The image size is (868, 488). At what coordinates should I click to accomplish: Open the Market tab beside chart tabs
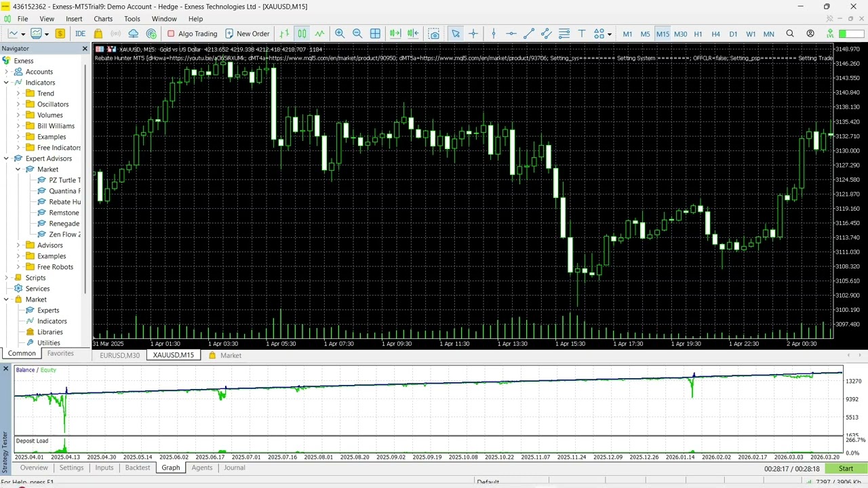[x=225, y=355]
